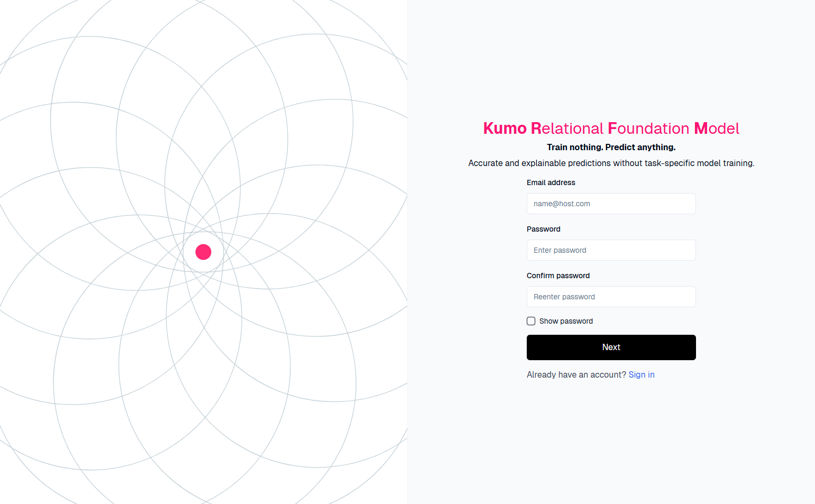This screenshot has height=504, width=815.
Task: Focus the email address input field
Action: coord(611,204)
